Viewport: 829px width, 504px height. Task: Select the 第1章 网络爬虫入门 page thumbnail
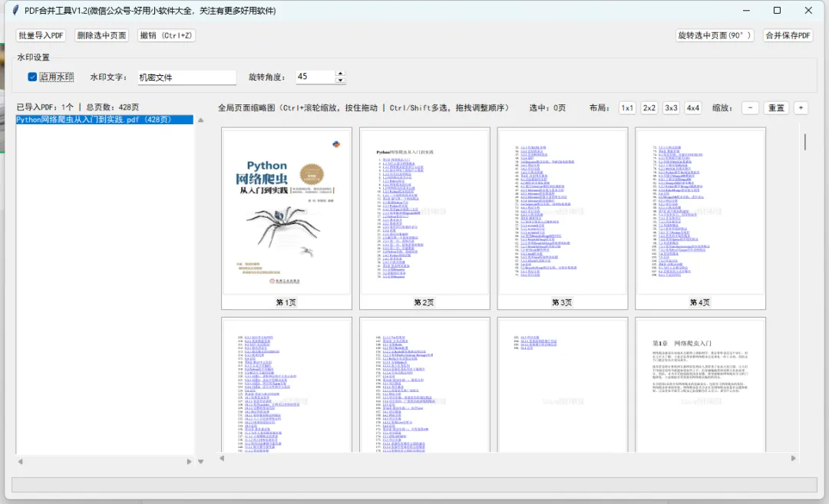(x=701, y=384)
